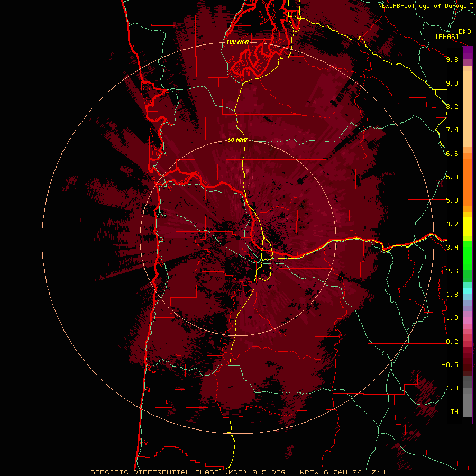
Task: Select the cyan band of the color scale
Action: click(467, 291)
